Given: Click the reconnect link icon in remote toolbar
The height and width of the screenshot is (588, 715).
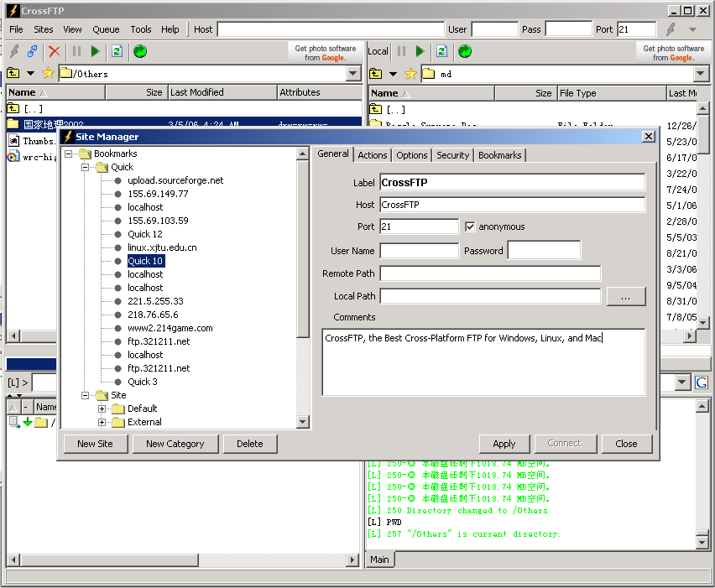Looking at the screenshot, I should click(32, 51).
